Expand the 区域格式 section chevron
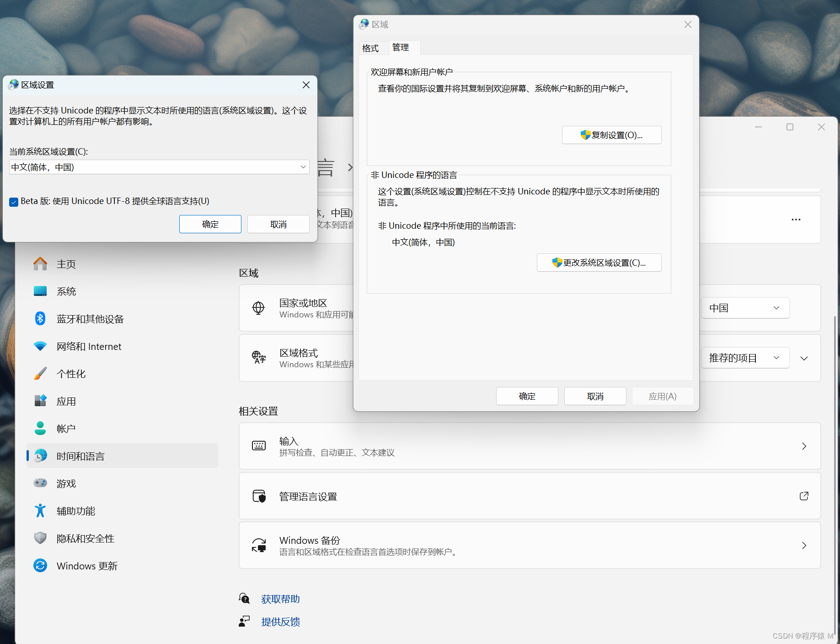The width and height of the screenshot is (840, 644). pos(804,358)
